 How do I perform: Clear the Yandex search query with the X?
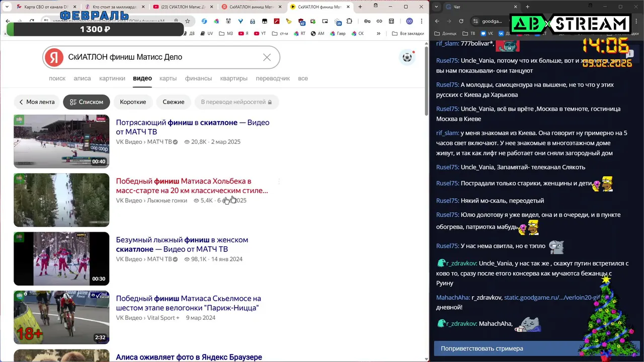tap(267, 57)
